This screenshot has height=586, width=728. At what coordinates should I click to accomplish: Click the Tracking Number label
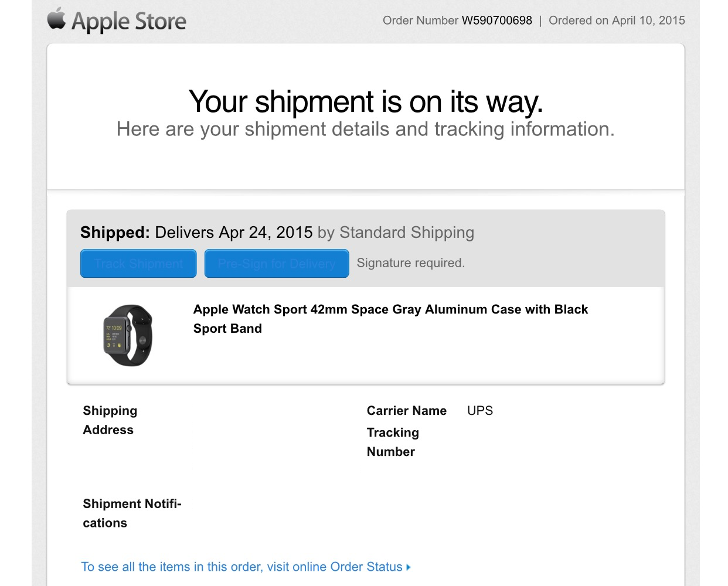coord(393,442)
